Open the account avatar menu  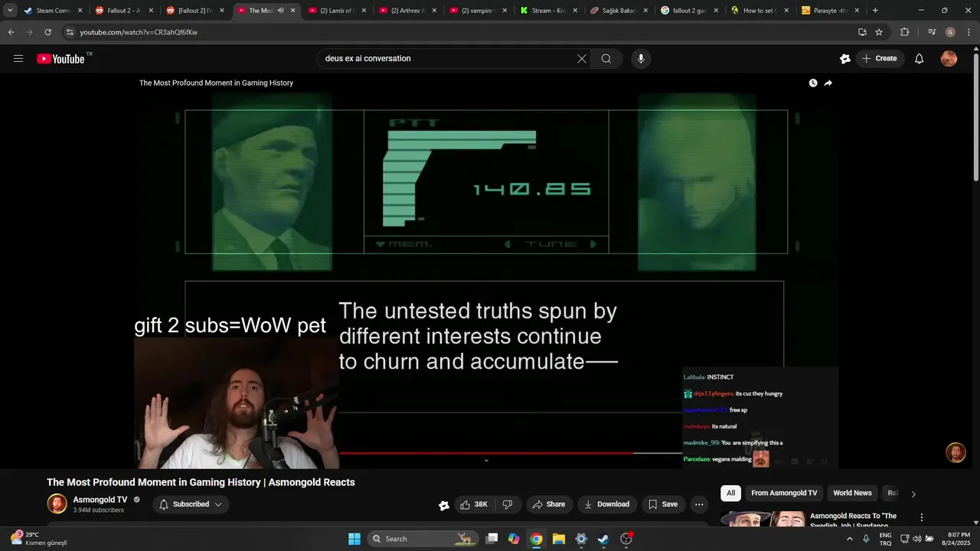[949, 59]
